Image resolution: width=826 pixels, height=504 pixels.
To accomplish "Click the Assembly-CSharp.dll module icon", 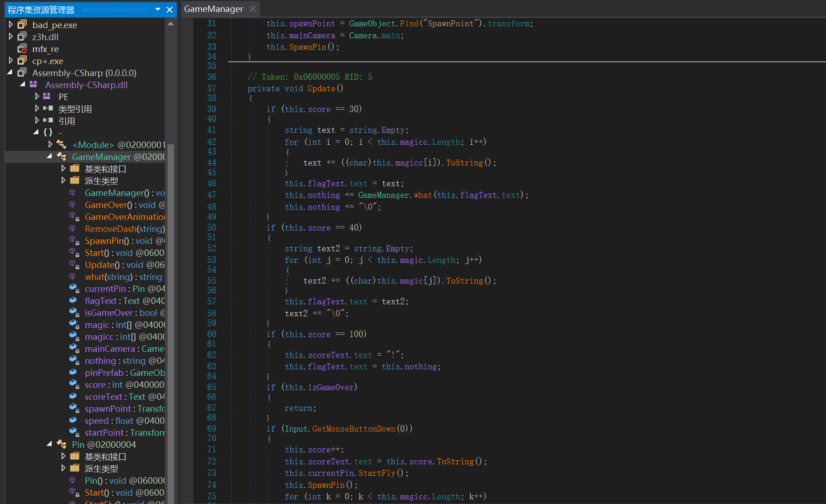I will click(34, 84).
